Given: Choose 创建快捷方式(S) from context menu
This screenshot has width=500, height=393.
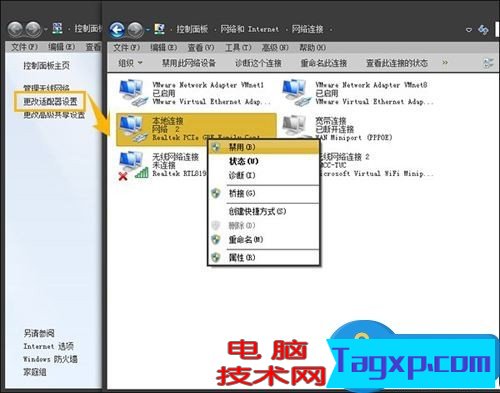Looking at the screenshot, I should (x=263, y=211).
